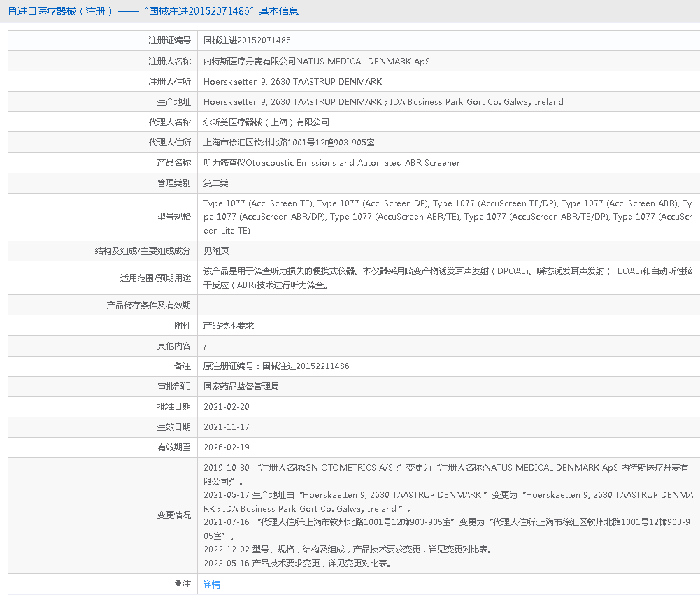
Task: Click the 生产地址 value with Galway Ireland
Action: 383,102
